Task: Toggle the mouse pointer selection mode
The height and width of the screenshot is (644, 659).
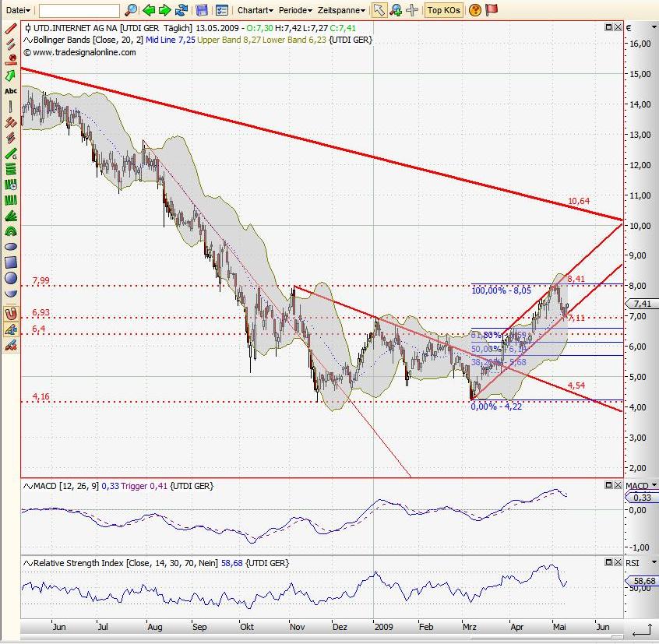Action: click(x=379, y=10)
